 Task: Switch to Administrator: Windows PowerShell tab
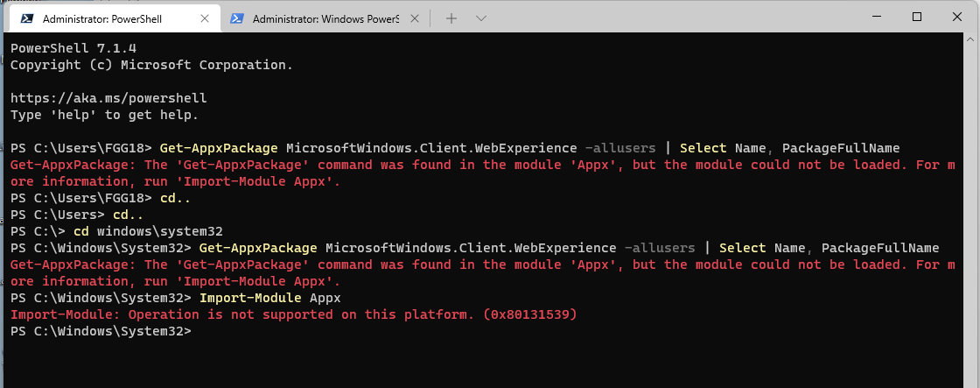(325, 18)
